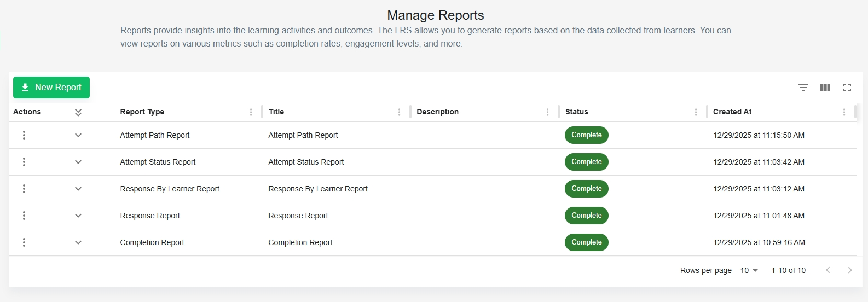Go to the previous page
This screenshot has height=302, width=868.
click(828, 270)
